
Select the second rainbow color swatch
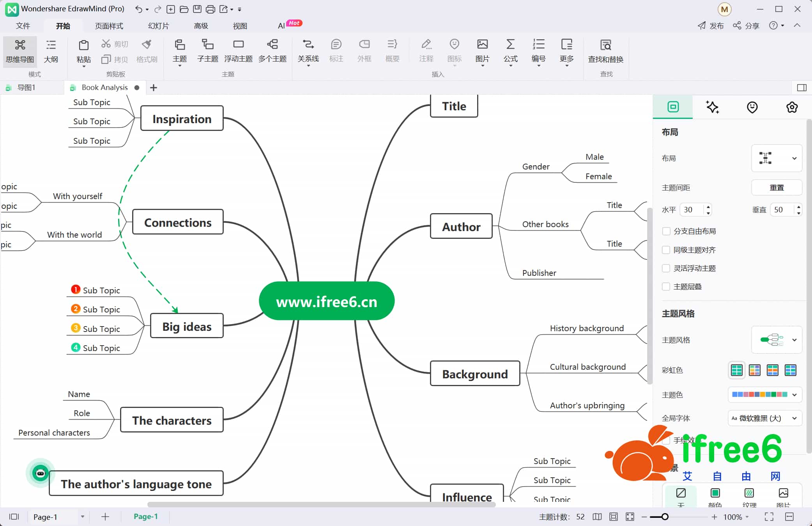pyautogui.click(x=754, y=370)
